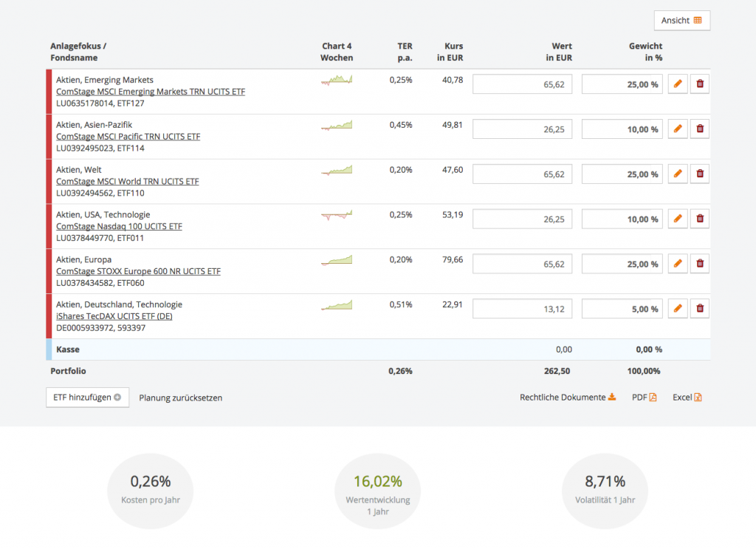Edit the iShares TecDAX row
The height and width of the screenshot is (549, 756).
pyautogui.click(x=678, y=308)
